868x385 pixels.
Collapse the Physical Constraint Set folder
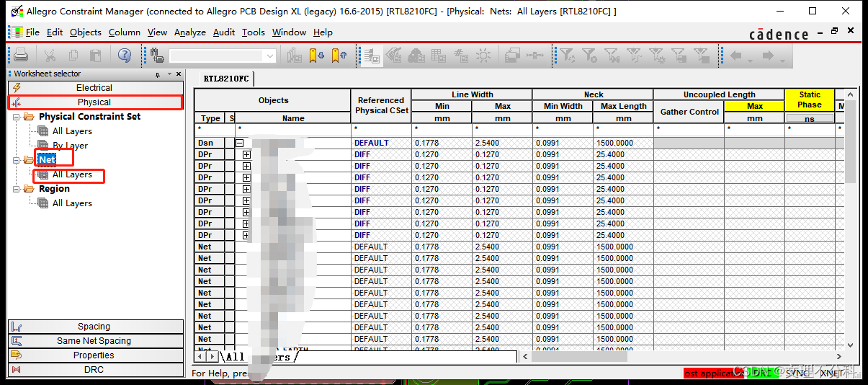coord(17,117)
